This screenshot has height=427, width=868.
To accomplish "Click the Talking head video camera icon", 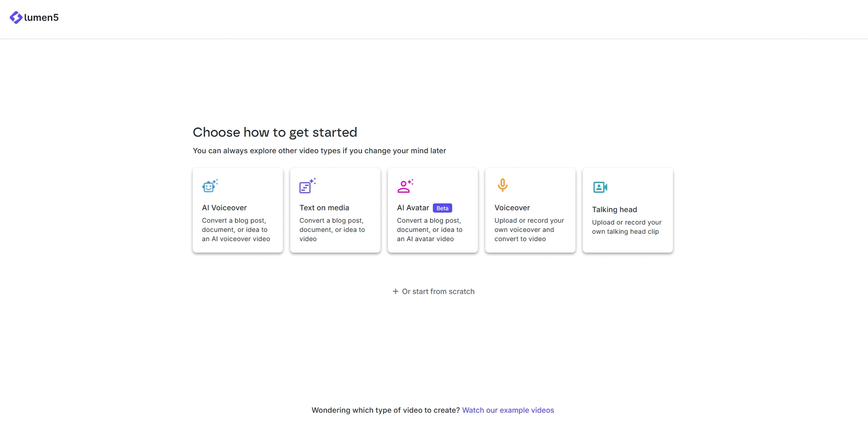I will tap(600, 187).
